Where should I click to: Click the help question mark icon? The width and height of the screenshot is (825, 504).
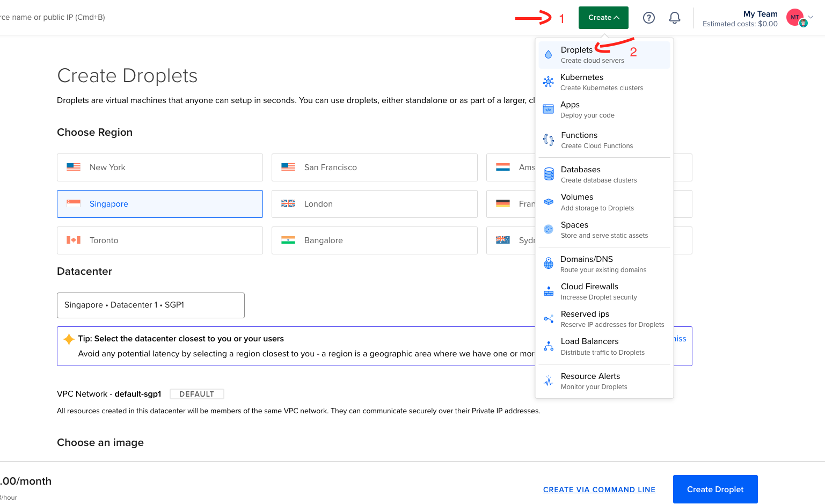click(x=648, y=18)
